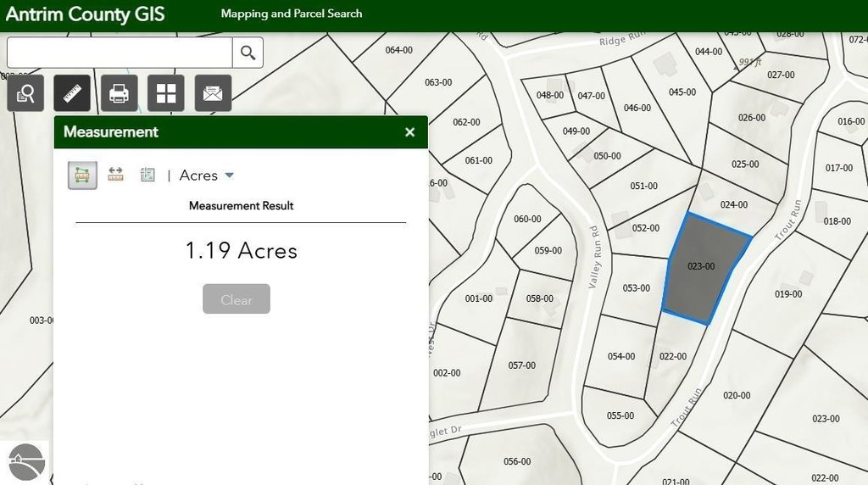Close the Measurement panel
This screenshot has height=485, width=868.
[x=409, y=132]
